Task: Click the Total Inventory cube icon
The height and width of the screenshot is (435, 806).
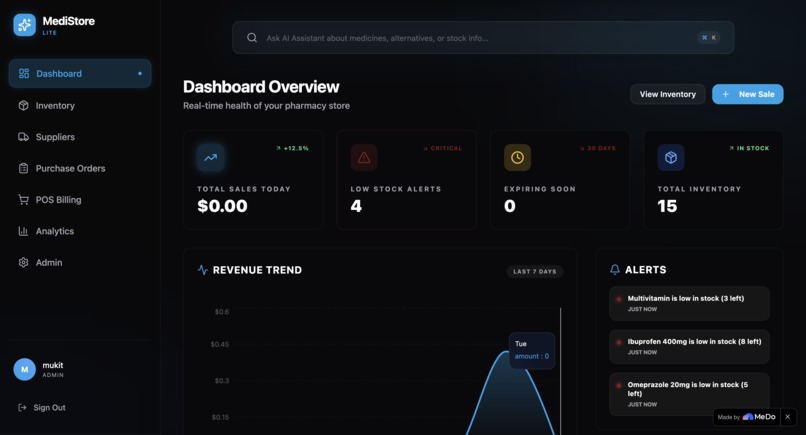Action: tap(671, 157)
